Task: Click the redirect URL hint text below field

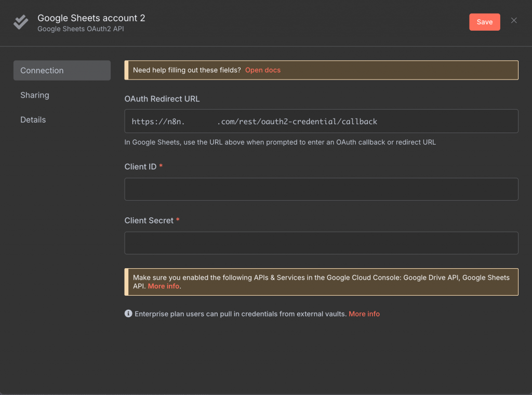Action: pos(280,142)
